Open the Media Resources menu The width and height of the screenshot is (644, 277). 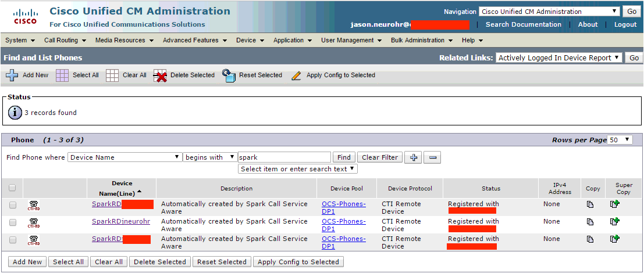click(124, 40)
